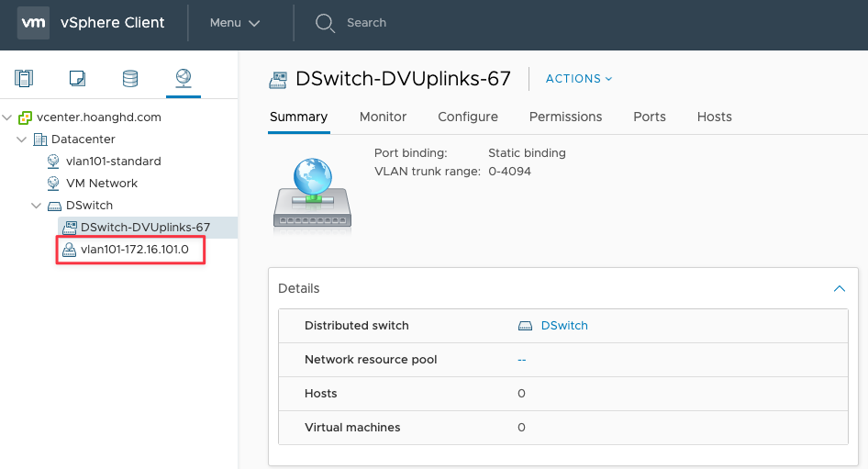Select vcenter.hoanghd.com in the inventory tree

pyautogui.click(x=98, y=117)
